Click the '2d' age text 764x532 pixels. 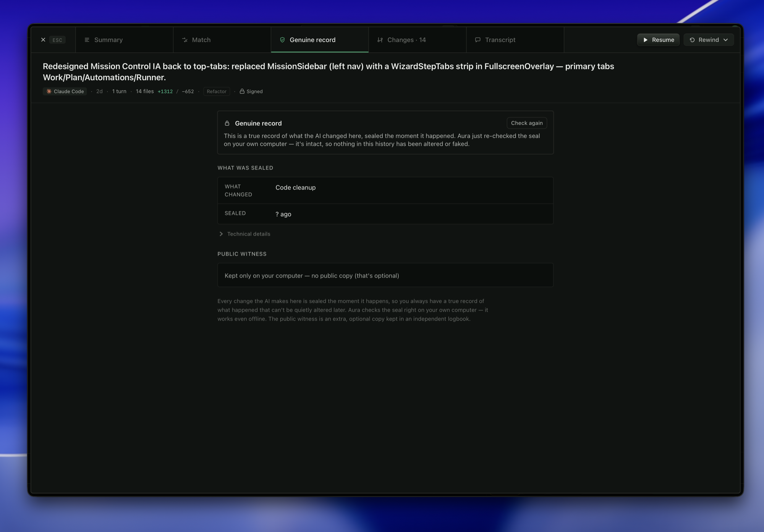(99, 91)
